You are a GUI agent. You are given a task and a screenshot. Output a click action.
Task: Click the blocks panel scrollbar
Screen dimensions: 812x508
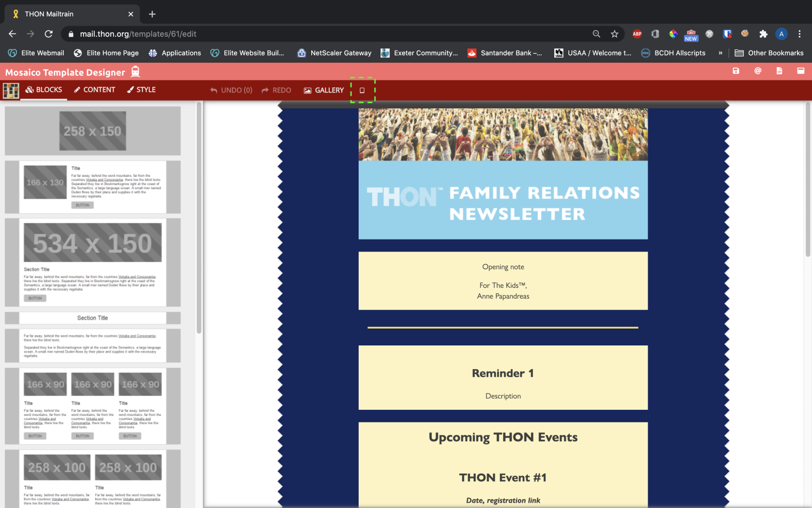pyautogui.click(x=199, y=219)
